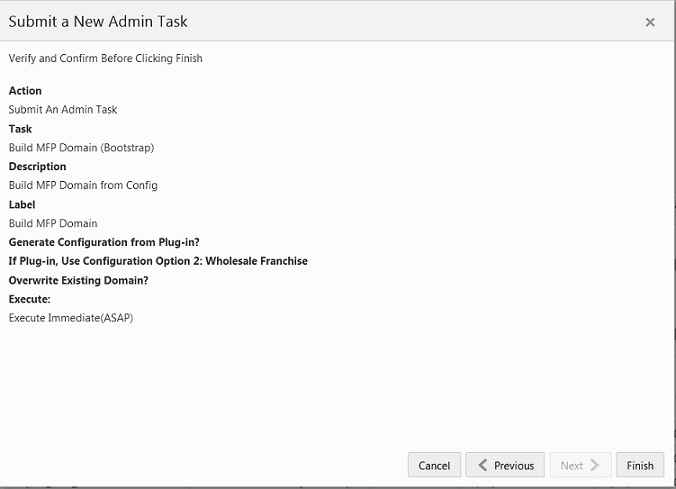Viewport: 676px width, 489px height.
Task: Select 'Execute Immediate(ASAP)' text
Action: pos(71,318)
